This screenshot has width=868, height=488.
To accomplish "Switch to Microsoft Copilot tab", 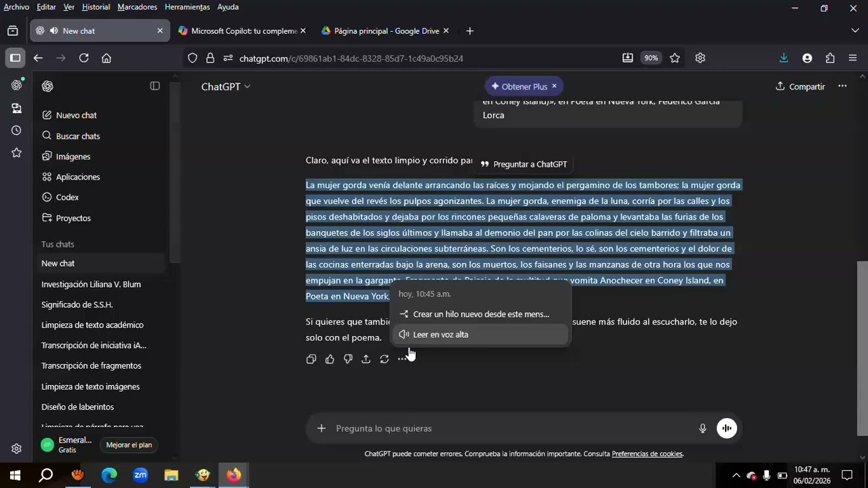I will 243,30.
